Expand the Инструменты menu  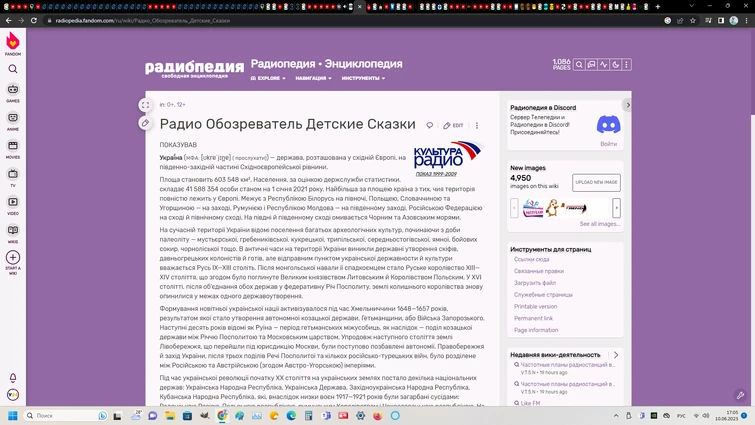click(x=364, y=78)
